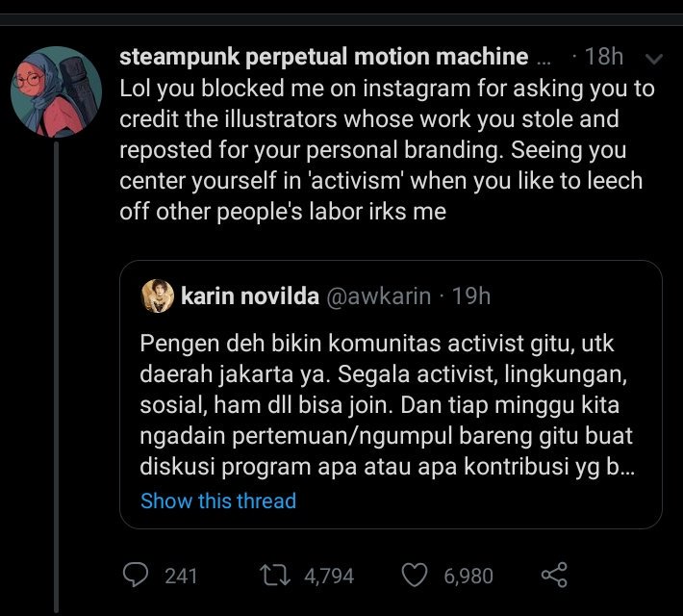Click 'Show this thread' link
The height and width of the screenshot is (616, 683).
point(218,500)
